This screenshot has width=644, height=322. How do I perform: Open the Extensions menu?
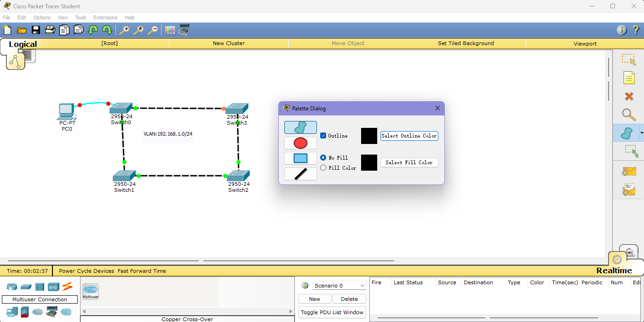(105, 17)
